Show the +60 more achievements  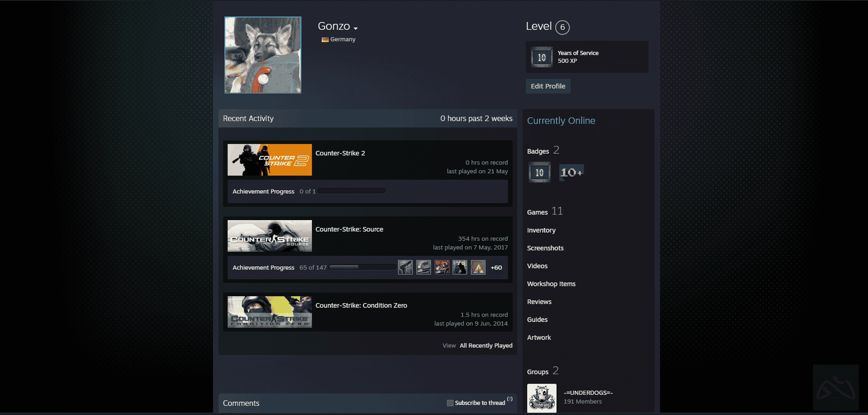[x=496, y=268]
